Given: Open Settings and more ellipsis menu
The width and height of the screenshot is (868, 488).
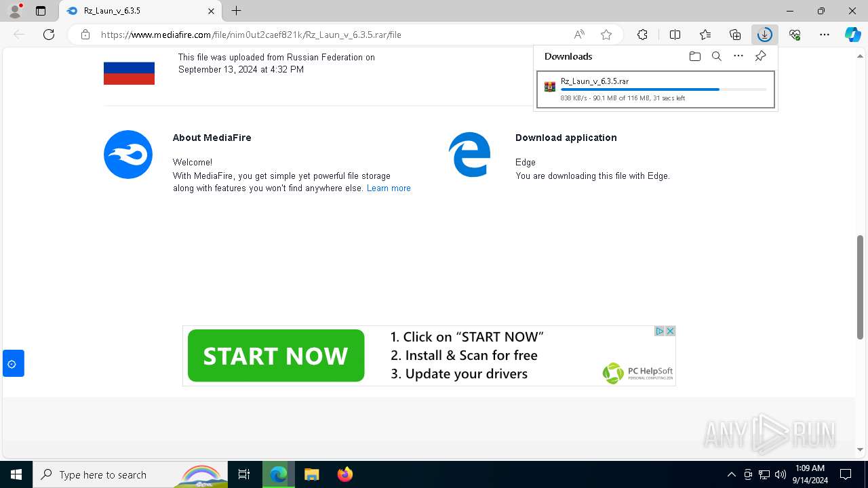Looking at the screenshot, I should pyautogui.click(x=825, y=35).
